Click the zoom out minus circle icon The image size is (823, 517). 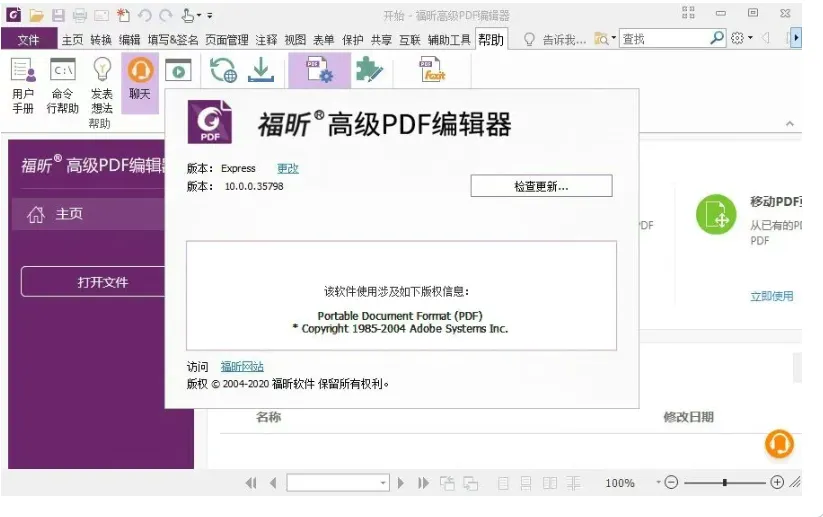click(671, 482)
